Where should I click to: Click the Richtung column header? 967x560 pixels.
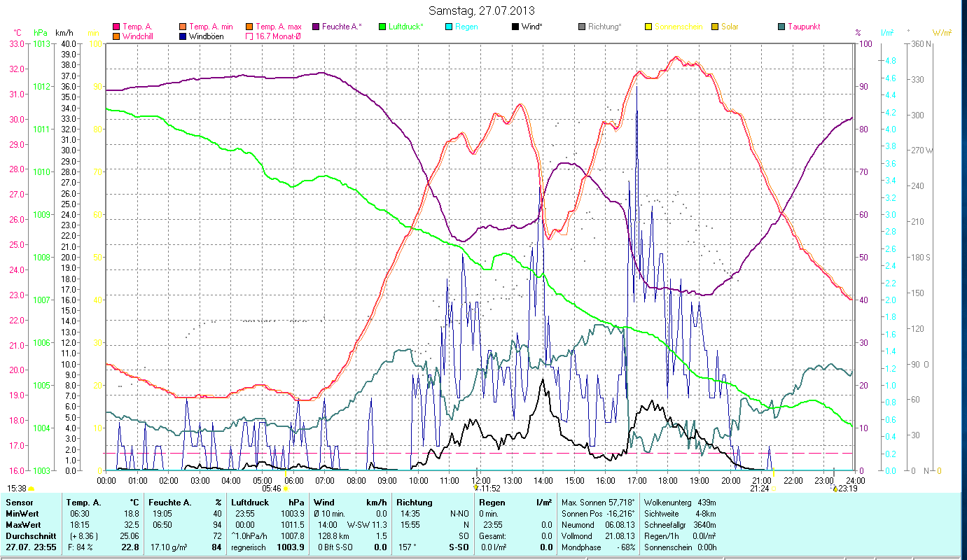[x=415, y=503]
